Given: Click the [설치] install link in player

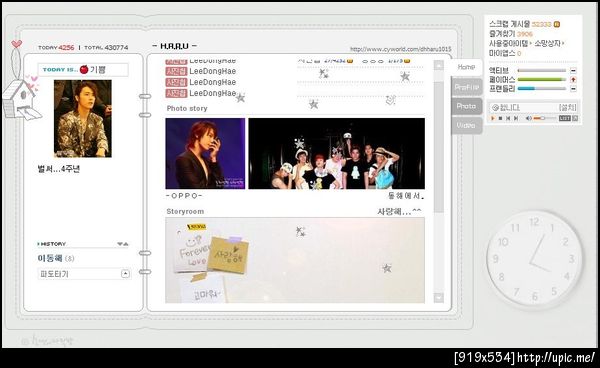Looking at the screenshot, I should pos(567,107).
